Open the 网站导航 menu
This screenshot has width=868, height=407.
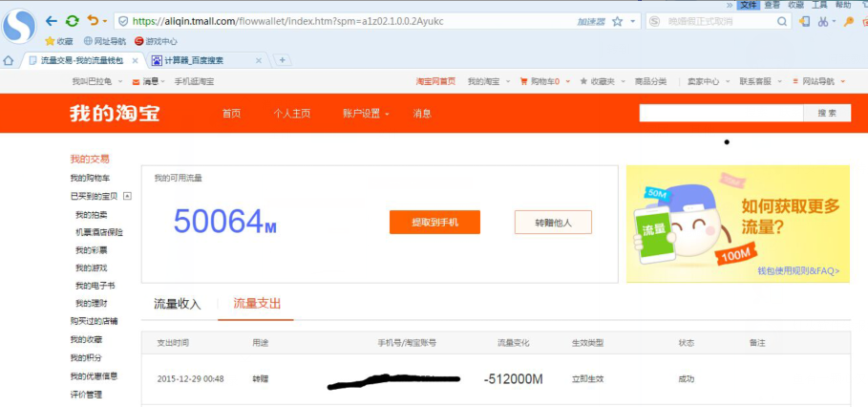tap(819, 81)
